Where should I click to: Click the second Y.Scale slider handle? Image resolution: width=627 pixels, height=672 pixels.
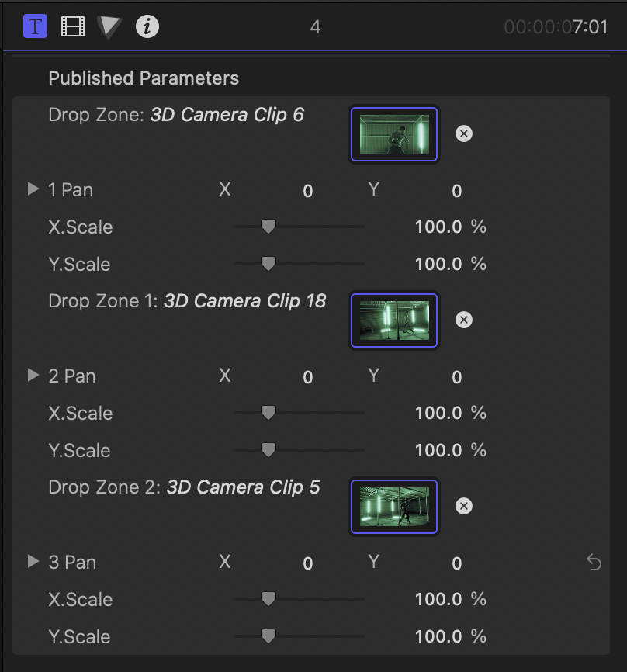[x=268, y=450]
